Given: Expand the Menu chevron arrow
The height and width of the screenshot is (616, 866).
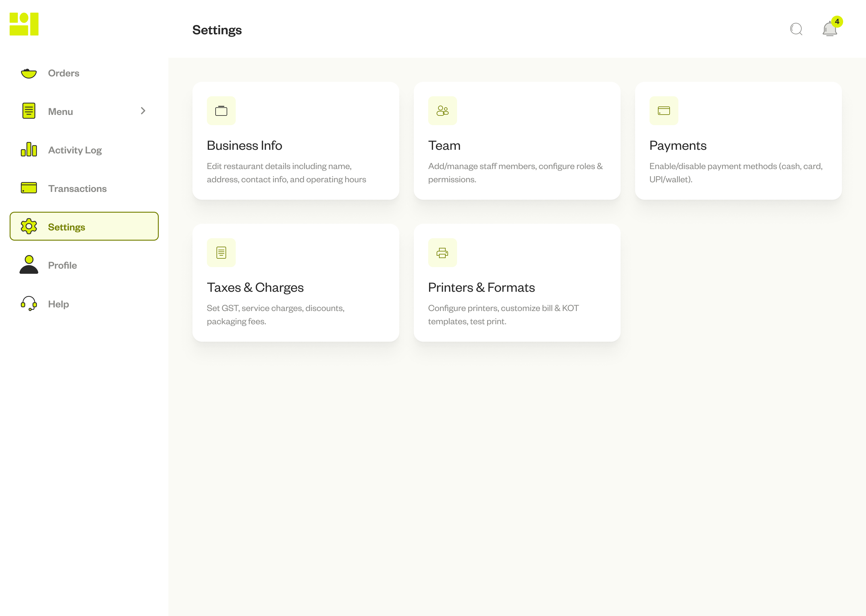Looking at the screenshot, I should [x=143, y=111].
